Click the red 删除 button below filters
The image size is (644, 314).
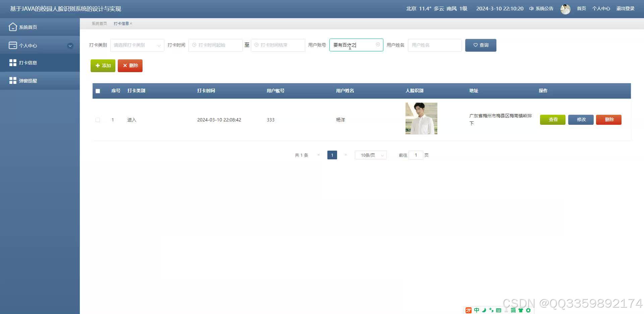click(x=130, y=66)
